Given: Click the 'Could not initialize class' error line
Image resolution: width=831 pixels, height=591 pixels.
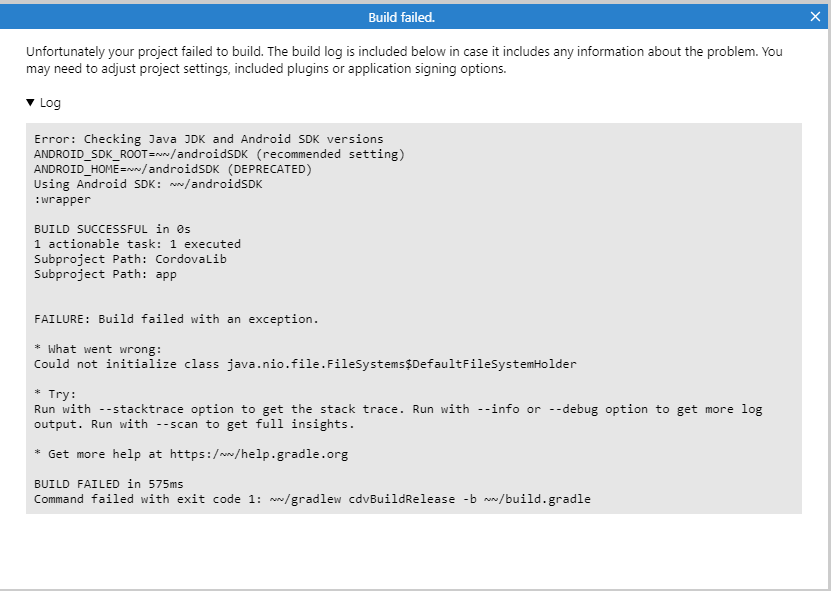Looking at the screenshot, I should pyautogui.click(x=305, y=364).
